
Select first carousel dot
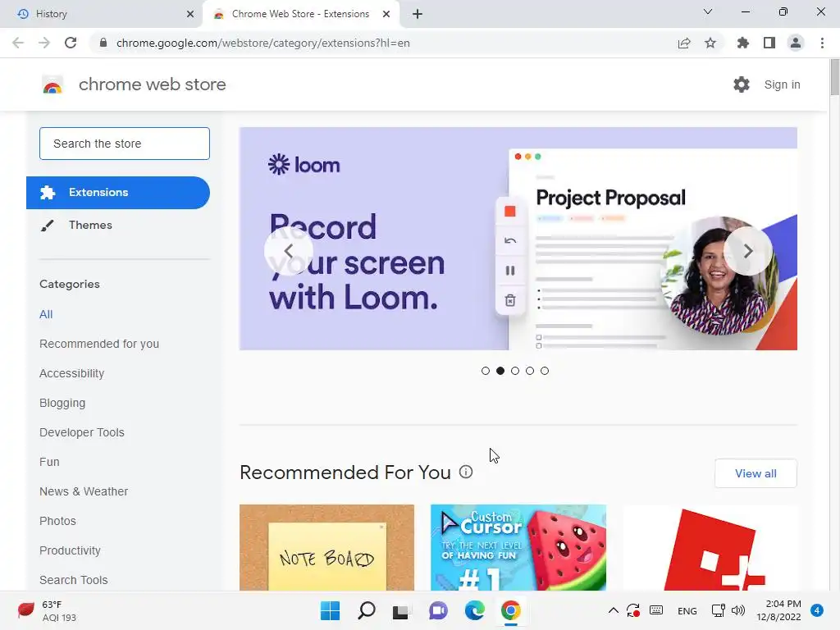(x=486, y=371)
